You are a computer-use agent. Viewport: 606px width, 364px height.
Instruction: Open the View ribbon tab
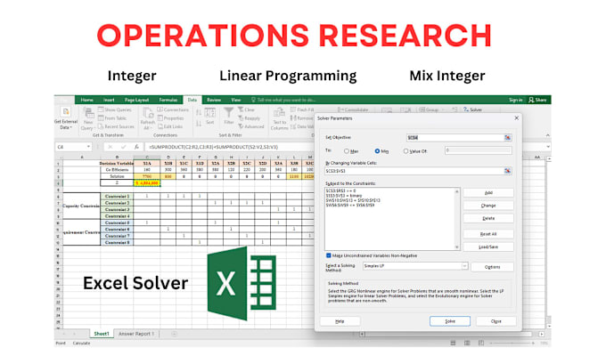point(236,100)
